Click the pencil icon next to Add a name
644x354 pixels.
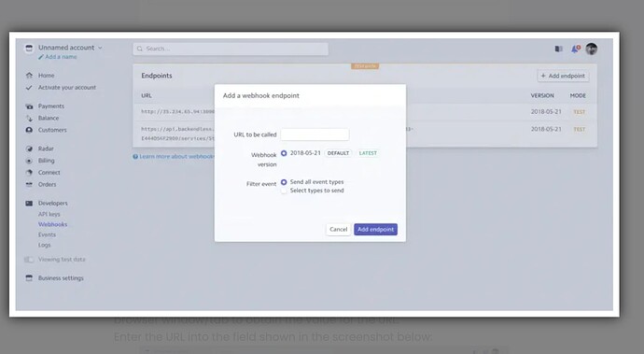coord(41,57)
